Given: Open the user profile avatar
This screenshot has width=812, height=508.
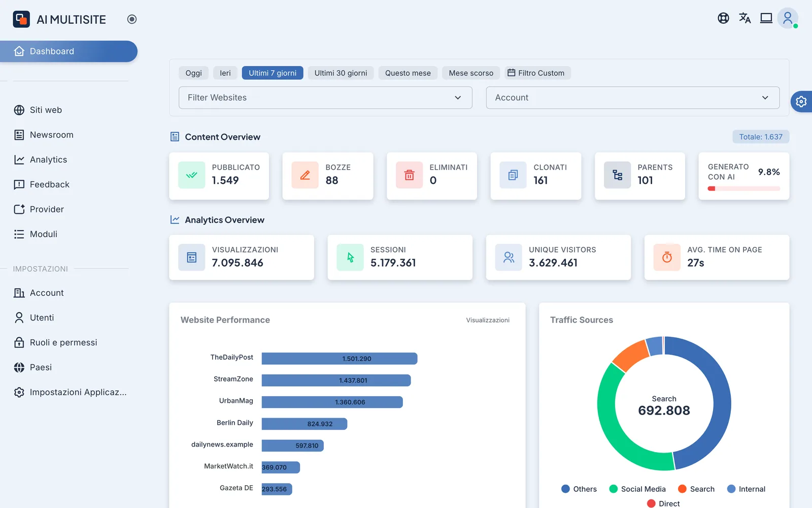Looking at the screenshot, I should click(x=788, y=18).
